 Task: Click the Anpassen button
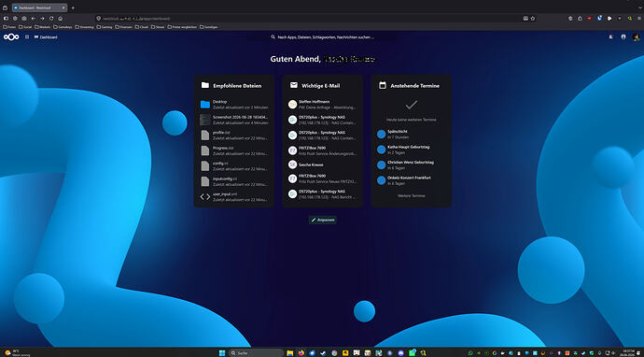click(323, 220)
